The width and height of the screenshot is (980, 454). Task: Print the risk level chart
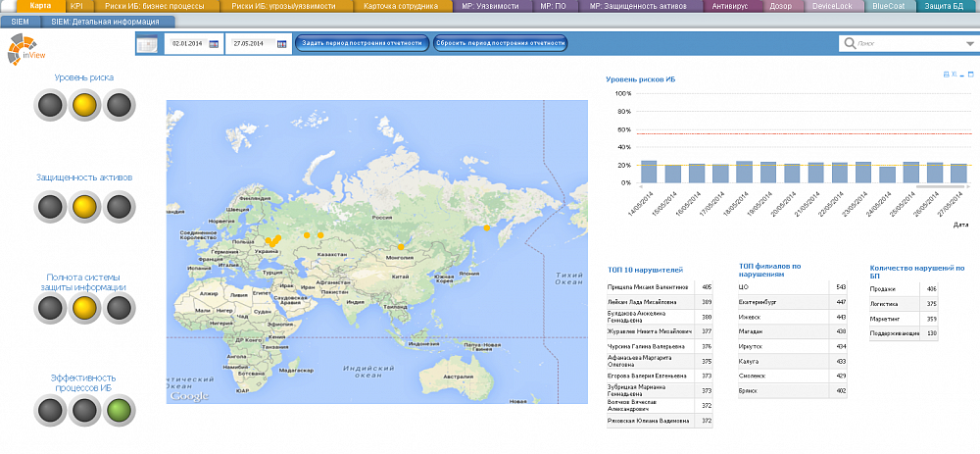point(946,75)
